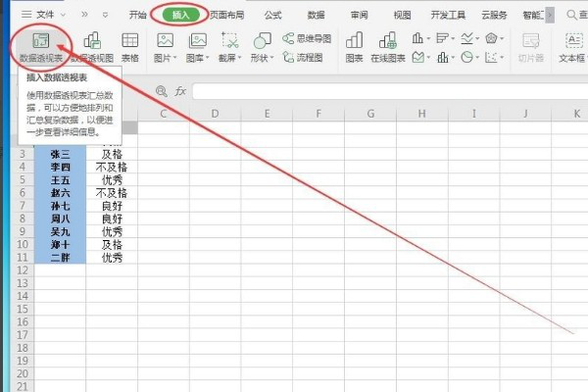
Task: Expand the 文件 dropdown arrow
Action: point(63,15)
